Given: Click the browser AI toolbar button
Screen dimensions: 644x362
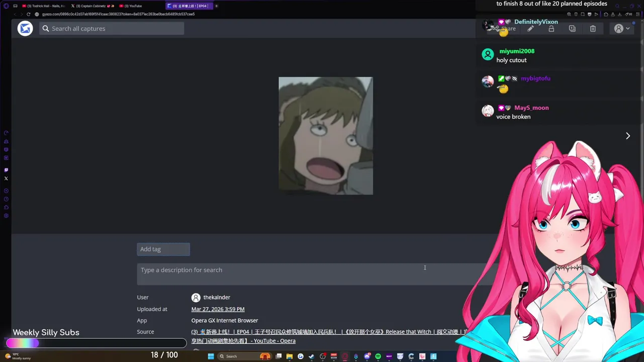Looking at the screenshot, I should tap(629, 14).
